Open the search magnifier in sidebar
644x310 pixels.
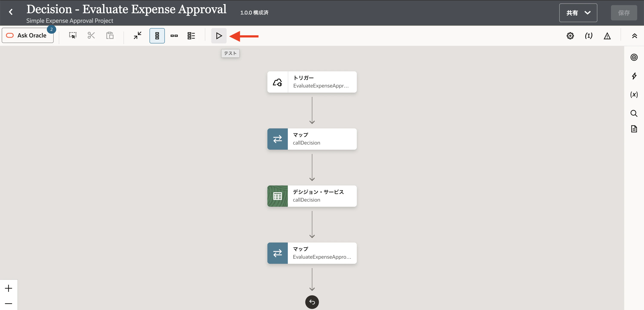(x=634, y=113)
